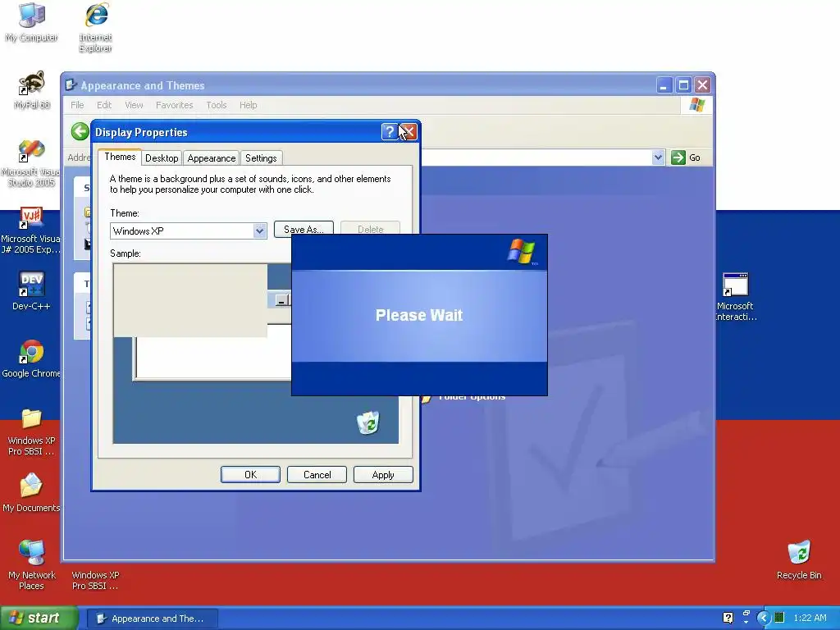Click the Save As button
Screen dimensions: 840x630
(304, 228)
